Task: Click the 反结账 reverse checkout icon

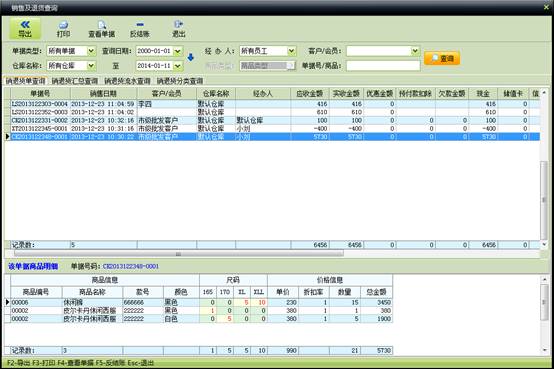Action: pyautogui.click(x=140, y=29)
